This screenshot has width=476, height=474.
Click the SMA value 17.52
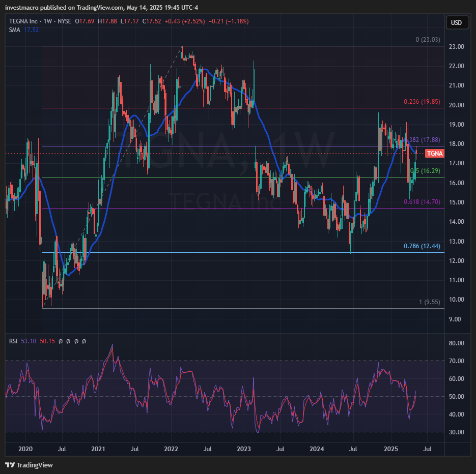(31, 29)
